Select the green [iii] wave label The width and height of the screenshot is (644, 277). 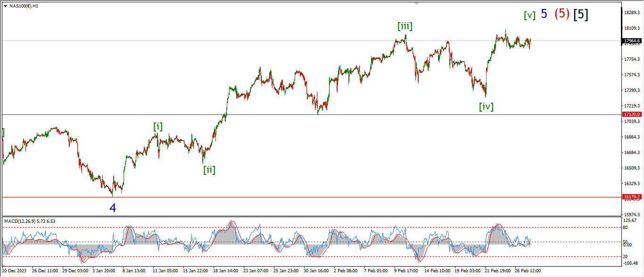(405, 26)
